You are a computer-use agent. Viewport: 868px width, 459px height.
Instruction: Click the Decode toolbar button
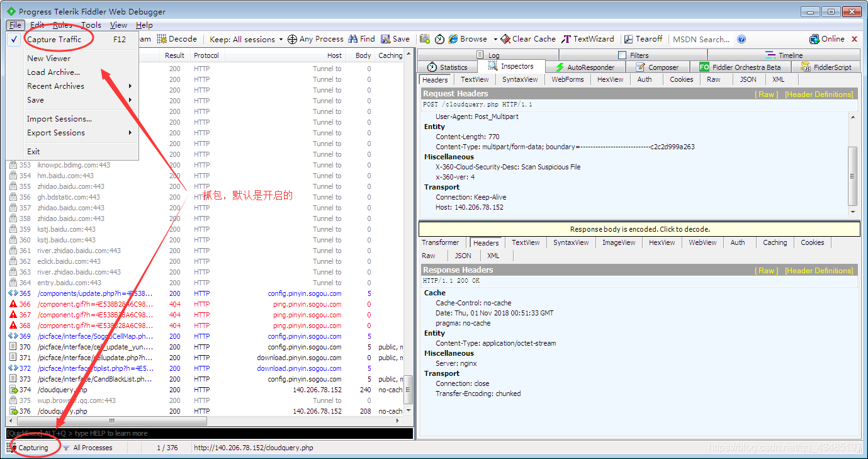coord(177,39)
